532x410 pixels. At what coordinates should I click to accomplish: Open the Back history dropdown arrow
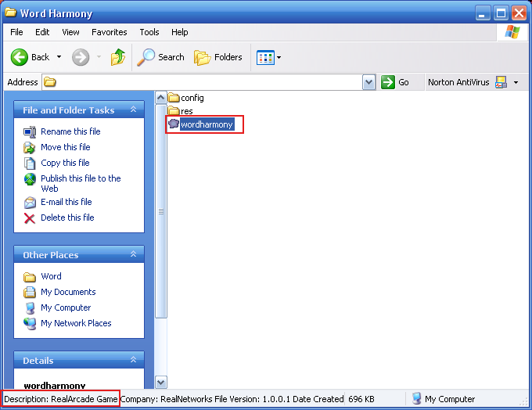pos(59,57)
